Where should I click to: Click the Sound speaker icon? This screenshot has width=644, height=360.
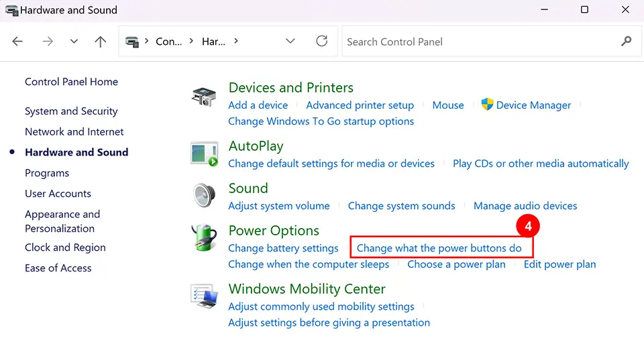point(204,195)
